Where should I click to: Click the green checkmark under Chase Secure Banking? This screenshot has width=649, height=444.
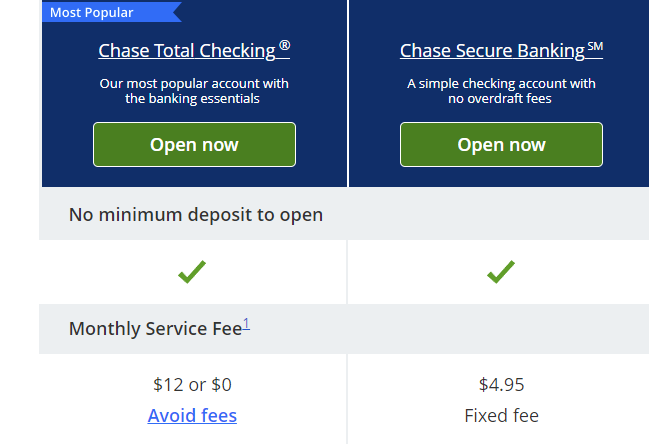point(500,271)
